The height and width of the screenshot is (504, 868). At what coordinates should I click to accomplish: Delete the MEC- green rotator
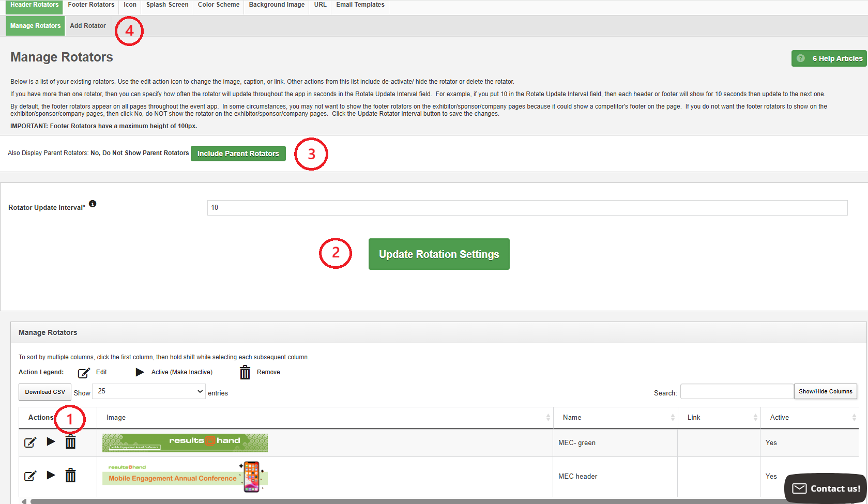tap(70, 442)
